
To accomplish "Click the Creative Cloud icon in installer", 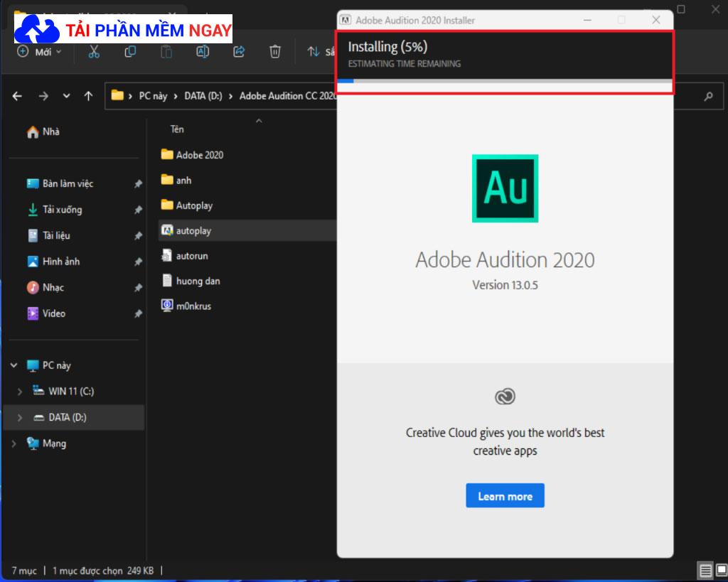I will point(505,397).
